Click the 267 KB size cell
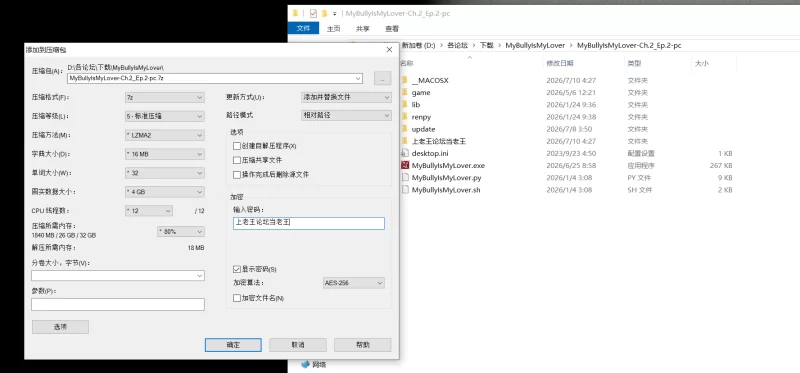This screenshot has height=373, width=800. [721, 165]
